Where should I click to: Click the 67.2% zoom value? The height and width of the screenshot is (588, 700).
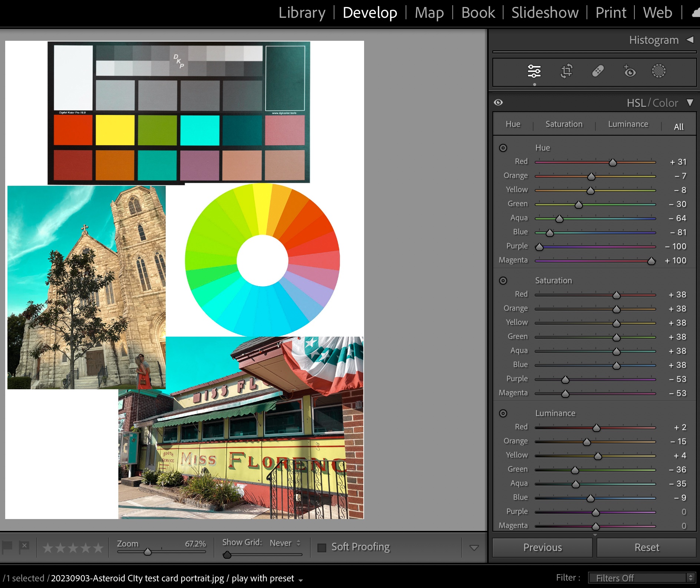pyautogui.click(x=195, y=544)
